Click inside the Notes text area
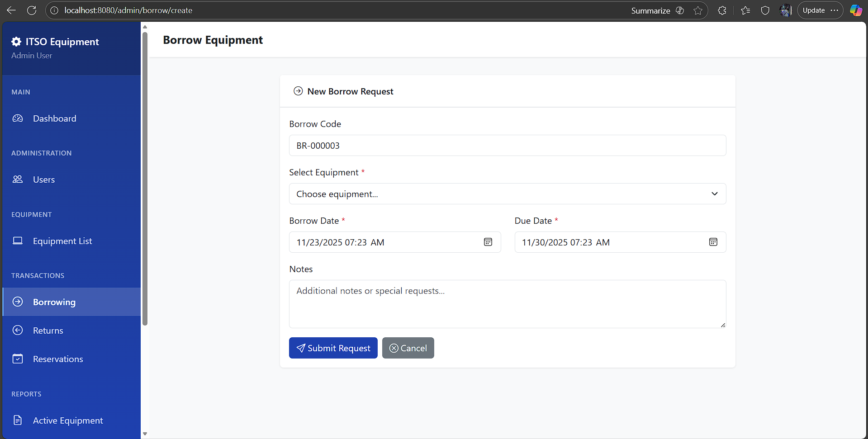 (x=508, y=304)
